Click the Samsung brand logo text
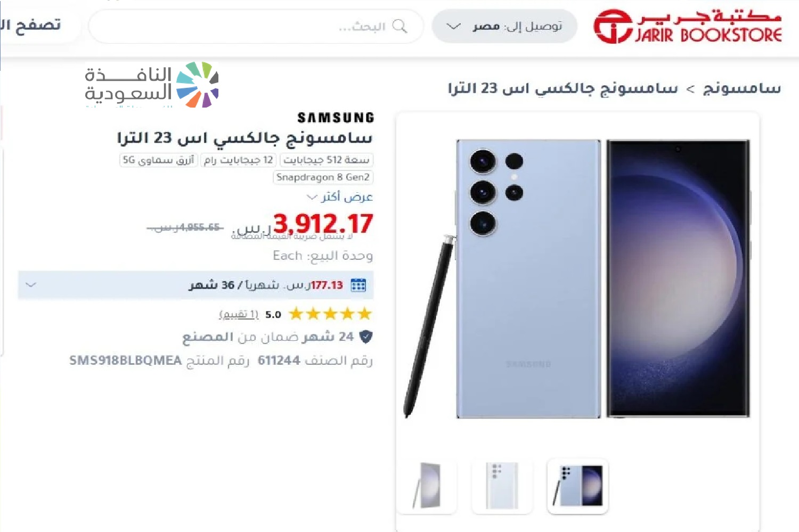This screenshot has height=532, width=799. tap(336, 117)
